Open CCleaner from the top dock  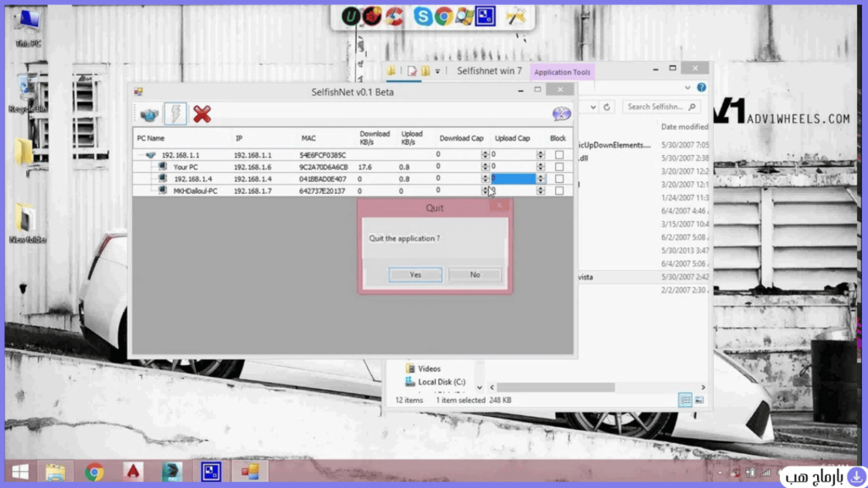[394, 17]
